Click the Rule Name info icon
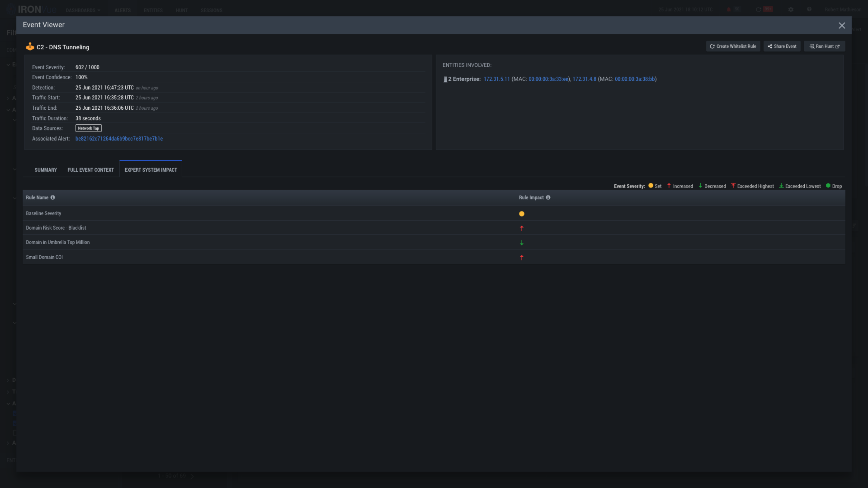 click(52, 197)
